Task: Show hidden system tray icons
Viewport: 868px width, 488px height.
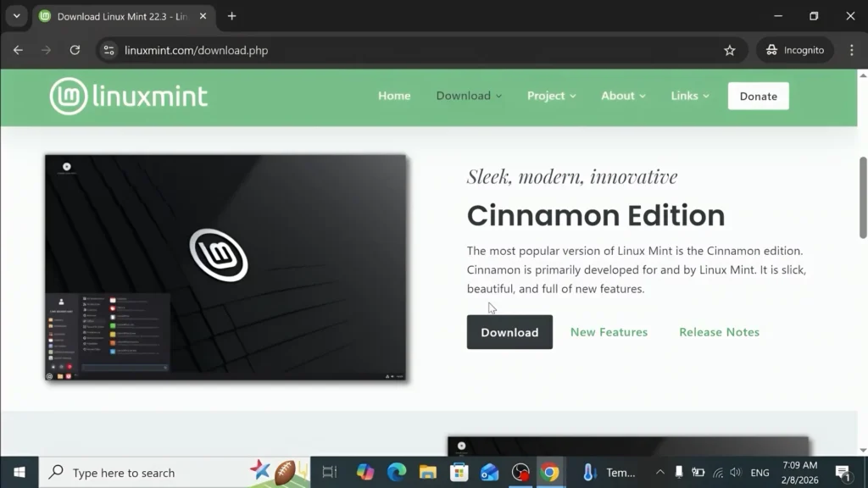Action: (x=659, y=473)
